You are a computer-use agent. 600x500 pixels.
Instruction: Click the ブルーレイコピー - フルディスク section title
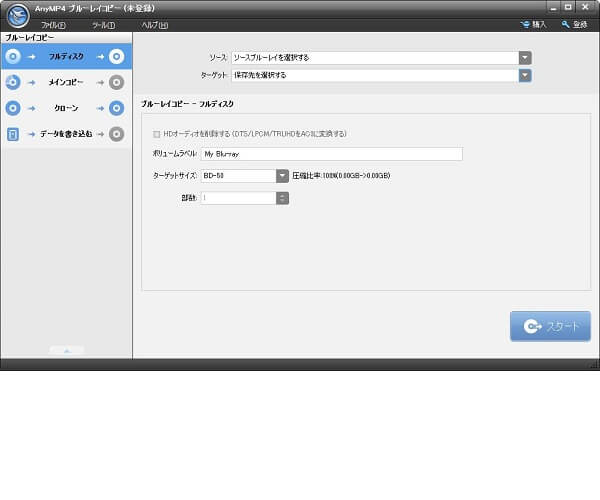[187, 104]
